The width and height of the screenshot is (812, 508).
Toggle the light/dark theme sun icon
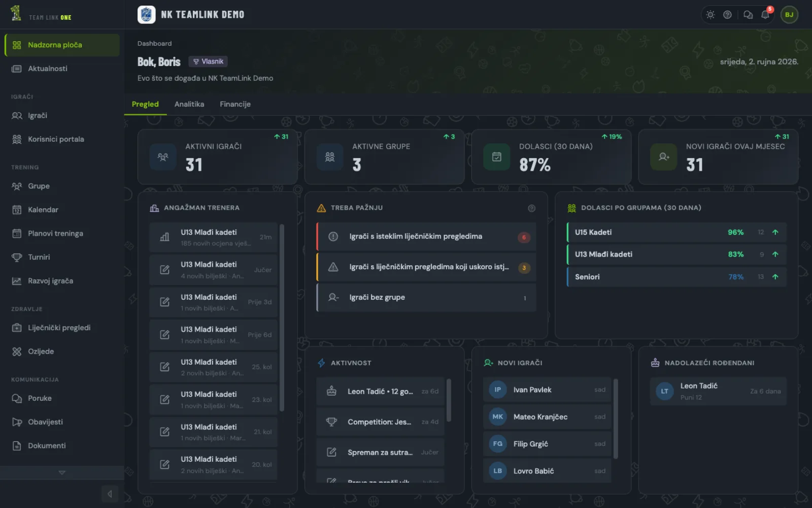(x=710, y=15)
